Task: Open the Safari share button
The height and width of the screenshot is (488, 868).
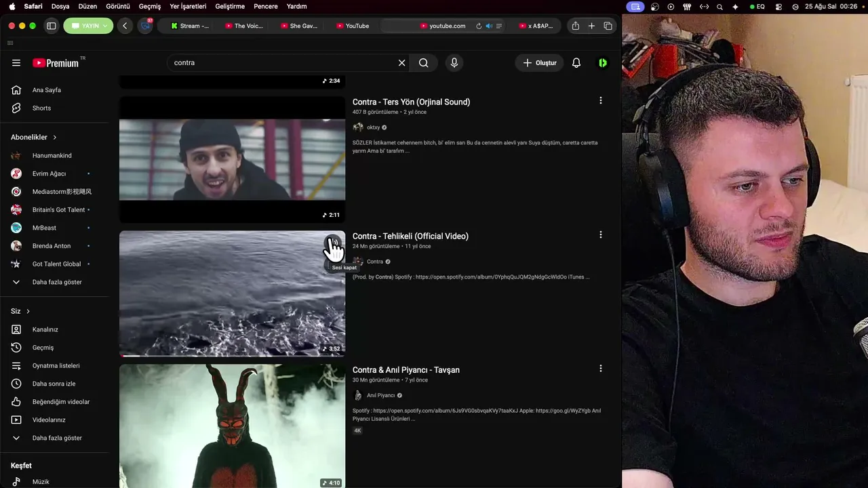Action: (576, 26)
